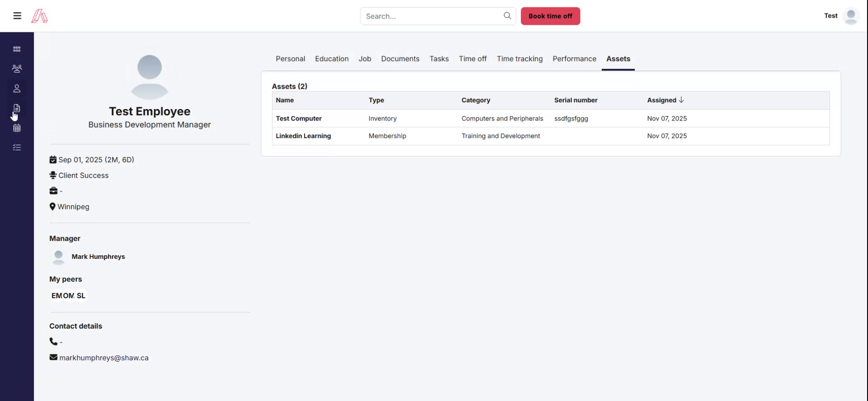Click the Client Success department text
The width and height of the screenshot is (868, 401).
pos(84,176)
